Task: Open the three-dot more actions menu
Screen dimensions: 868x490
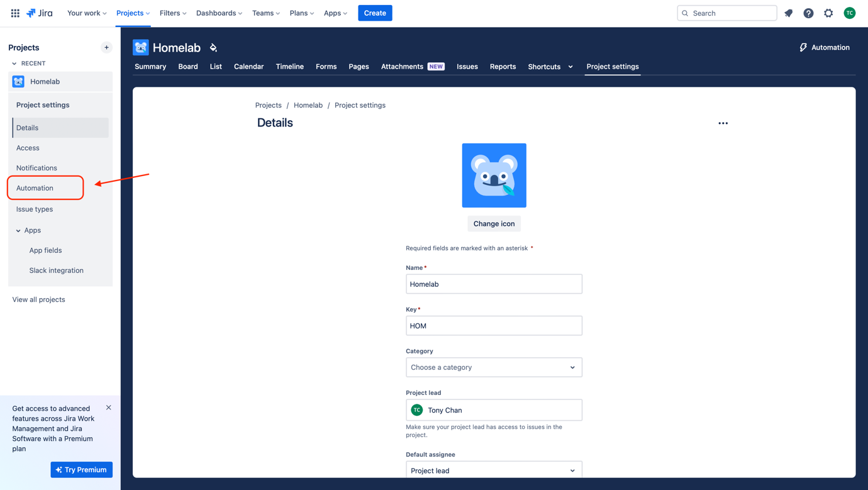Action: (x=723, y=123)
